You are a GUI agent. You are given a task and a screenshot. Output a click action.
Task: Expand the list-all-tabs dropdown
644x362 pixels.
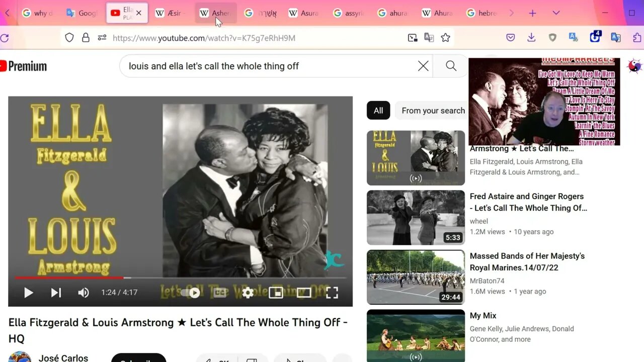(x=556, y=13)
